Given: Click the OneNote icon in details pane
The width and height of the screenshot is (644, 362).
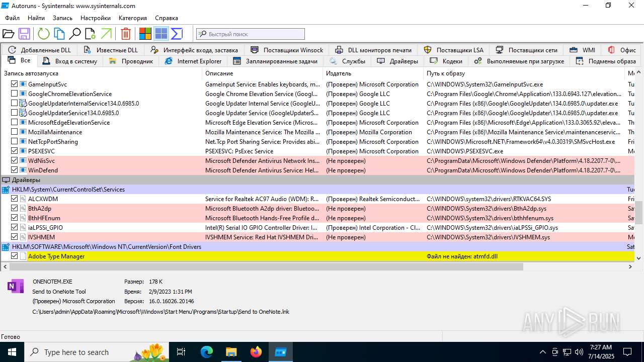Looking at the screenshot, I should (x=16, y=287).
